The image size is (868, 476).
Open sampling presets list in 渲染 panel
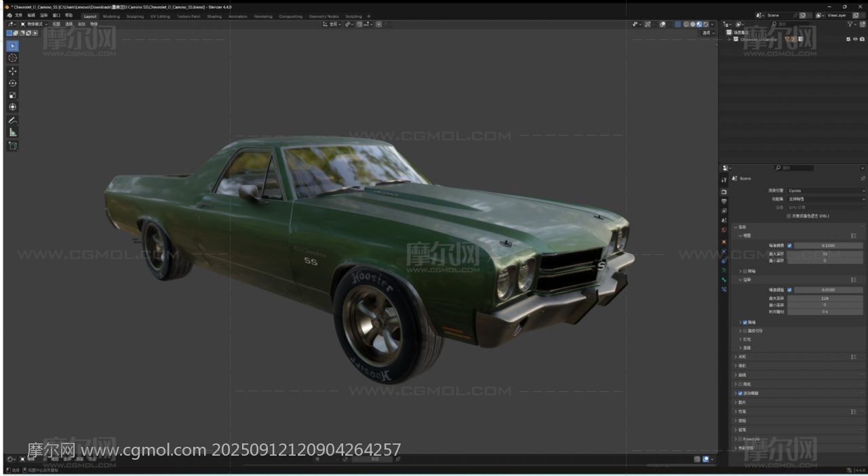pyautogui.click(x=854, y=279)
